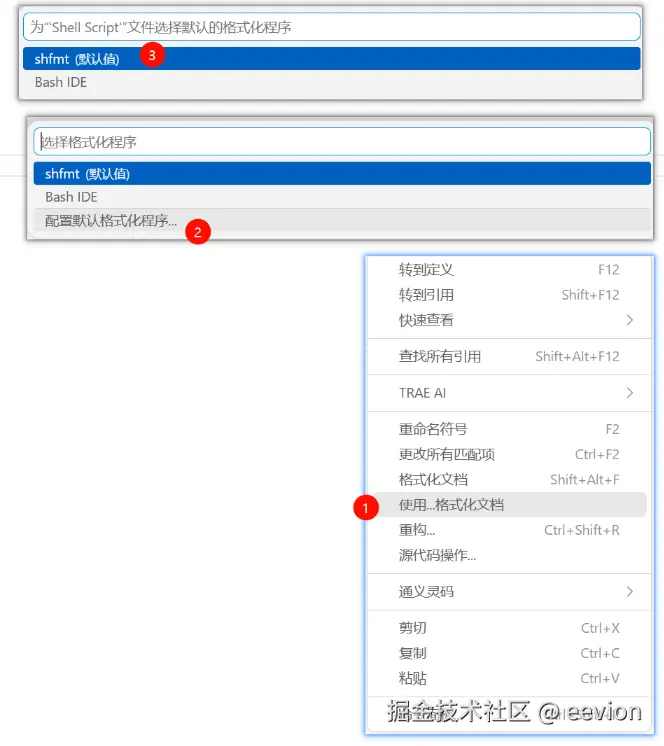The image size is (664, 746).
Task: Expand the 快速查看 submenu arrow
Action: point(630,320)
